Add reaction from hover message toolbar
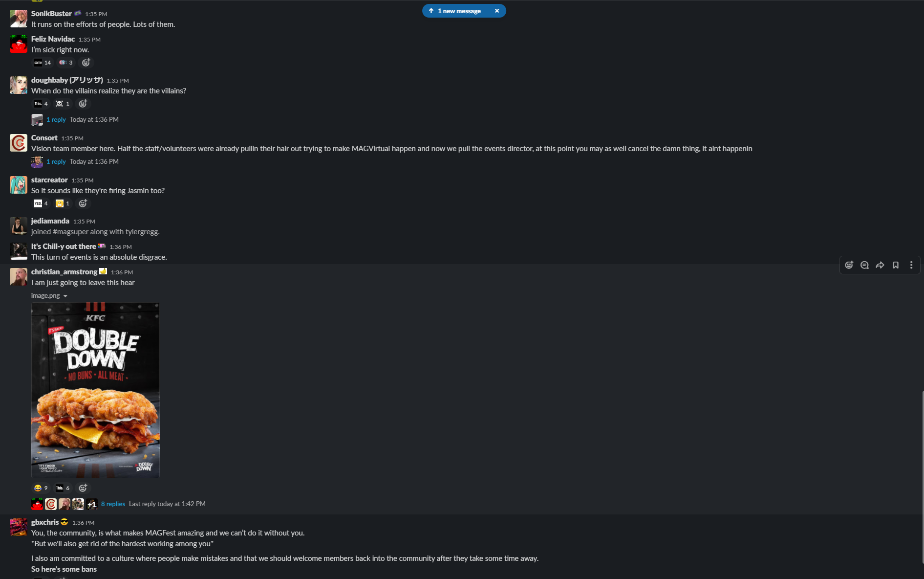924x579 pixels. (849, 265)
